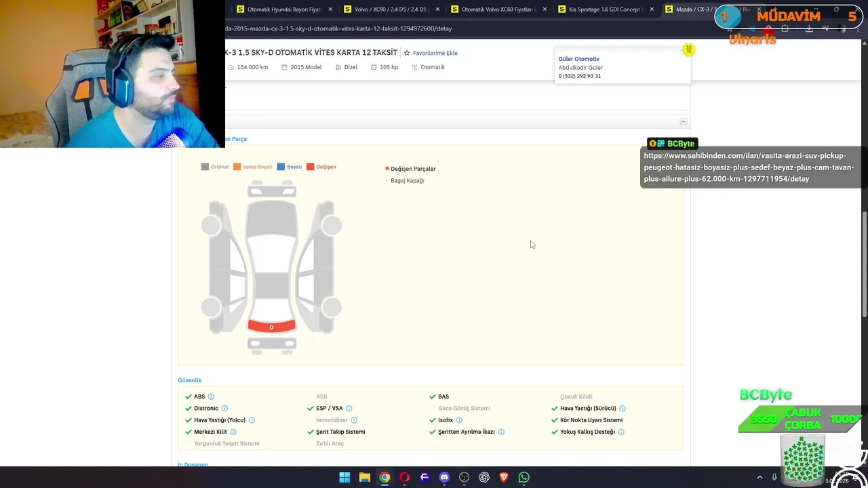Image resolution: width=868 pixels, height=488 pixels.
Task: Click info icon next to Immobiliser
Action: pyautogui.click(x=354, y=420)
